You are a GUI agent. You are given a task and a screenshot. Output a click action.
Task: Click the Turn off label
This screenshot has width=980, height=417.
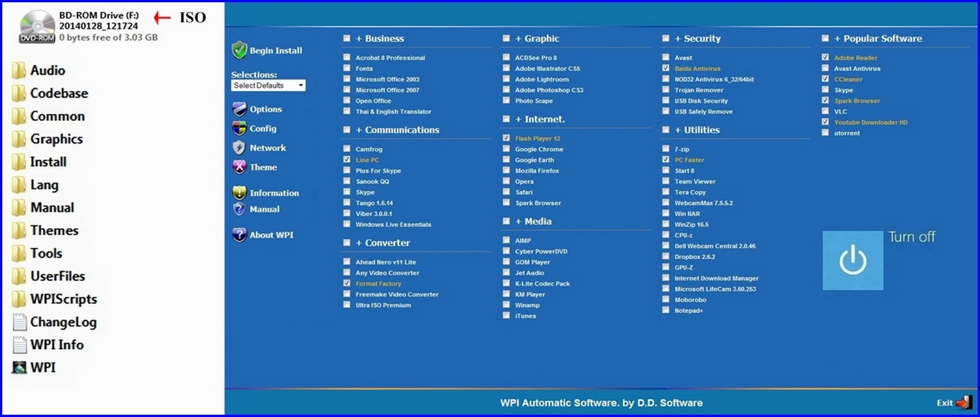[x=912, y=237]
